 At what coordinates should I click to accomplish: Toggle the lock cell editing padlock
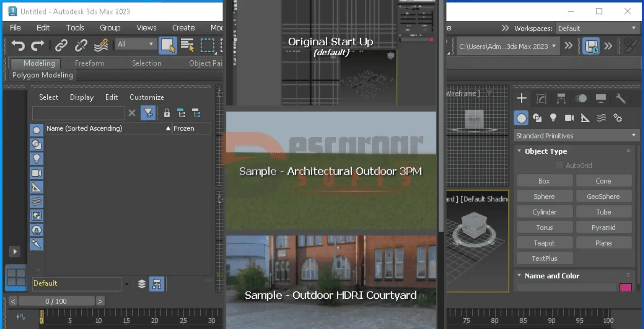pos(166,113)
